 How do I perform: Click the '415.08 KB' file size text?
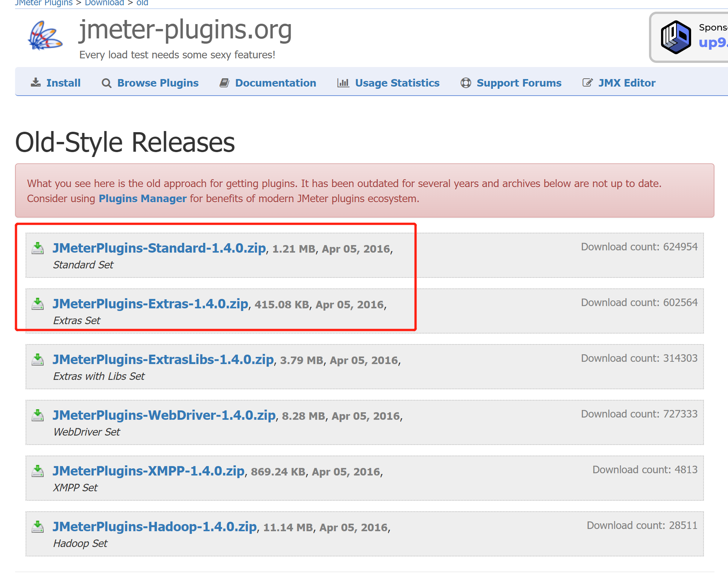[282, 305]
